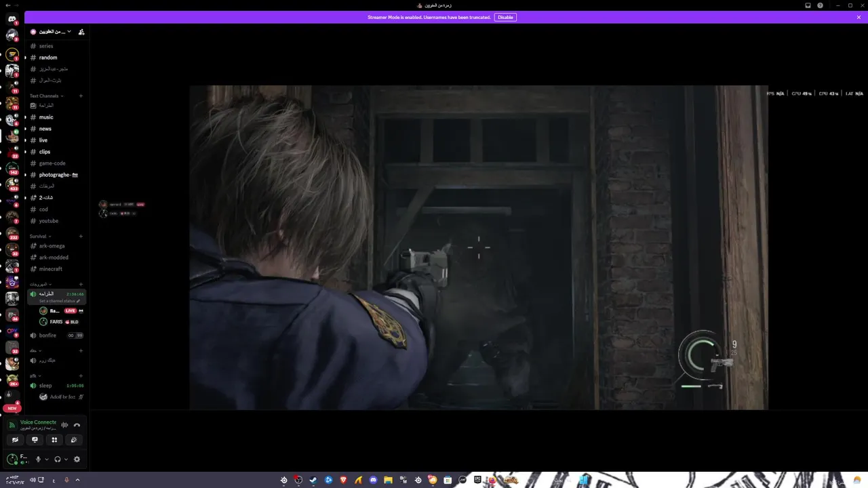Show hidden system tray icons arrow
The height and width of the screenshot is (488, 868).
(77, 480)
